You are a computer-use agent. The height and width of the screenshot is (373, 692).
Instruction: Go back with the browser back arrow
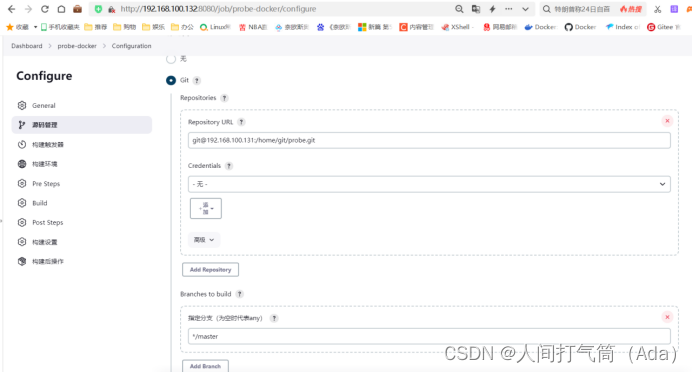[11, 9]
